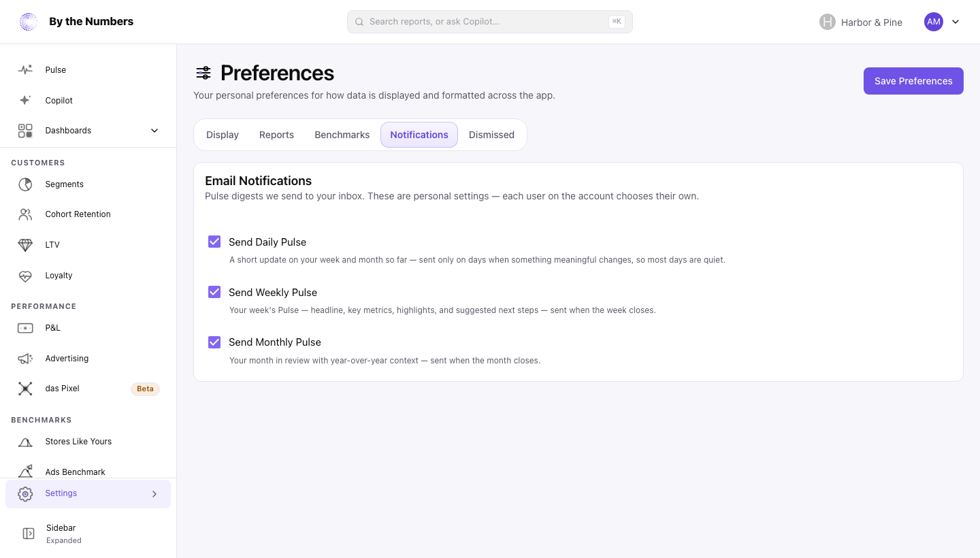Image resolution: width=980 pixels, height=558 pixels.
Task: Click the Preferences sliders icon
Action: 203,73
